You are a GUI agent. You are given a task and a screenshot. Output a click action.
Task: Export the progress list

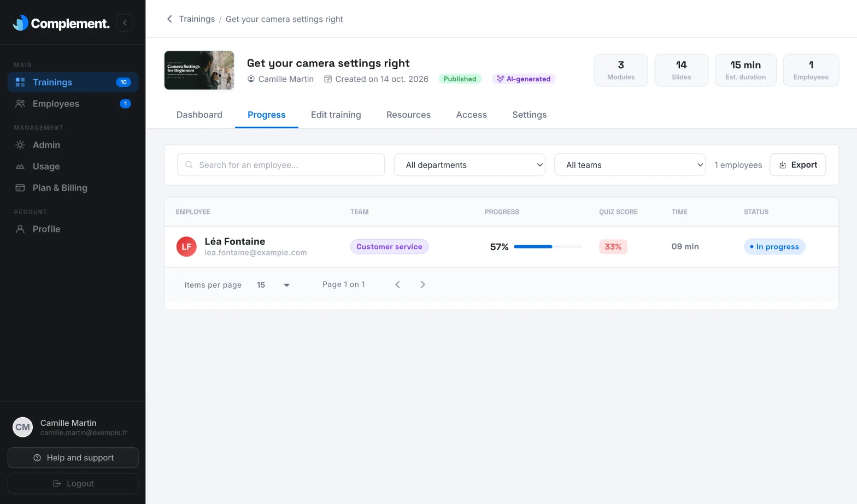point(798,165)
